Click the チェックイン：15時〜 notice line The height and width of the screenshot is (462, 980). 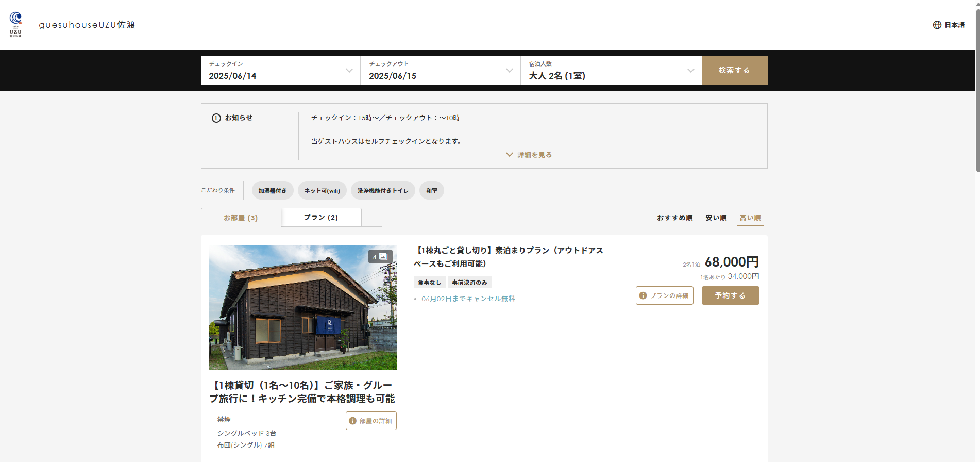(x=385, y=118)
